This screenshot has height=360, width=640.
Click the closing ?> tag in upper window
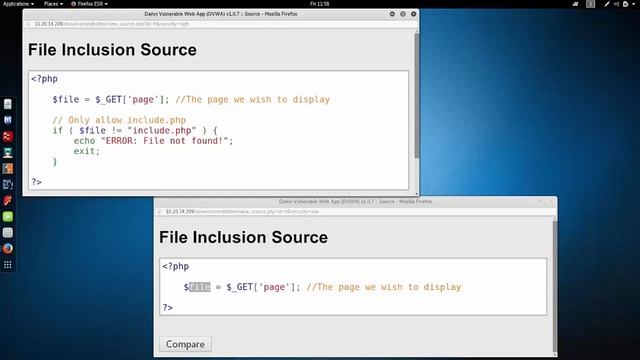36,182
